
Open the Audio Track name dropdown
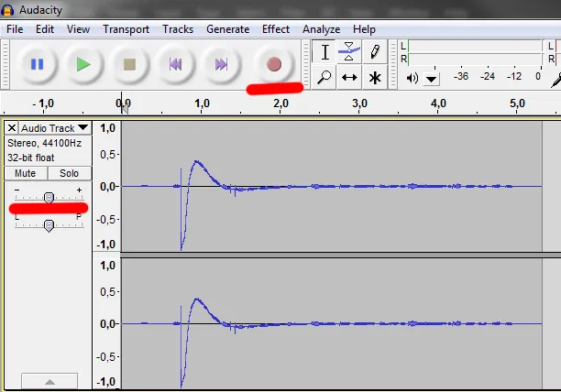[55, 128]
